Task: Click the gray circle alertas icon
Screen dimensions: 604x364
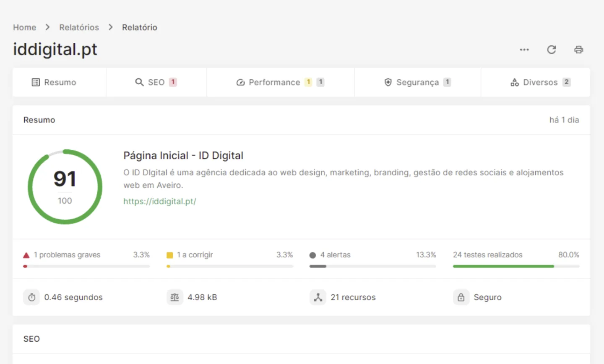Action: tap(312, 255)
